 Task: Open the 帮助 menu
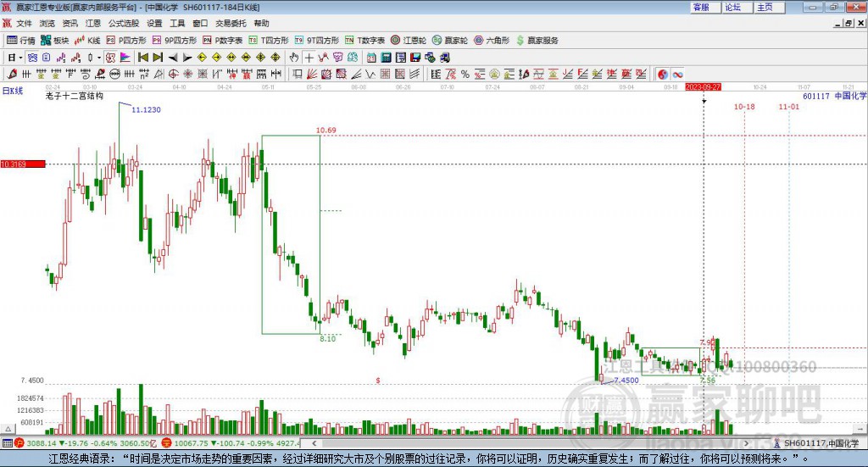point(261,23)
